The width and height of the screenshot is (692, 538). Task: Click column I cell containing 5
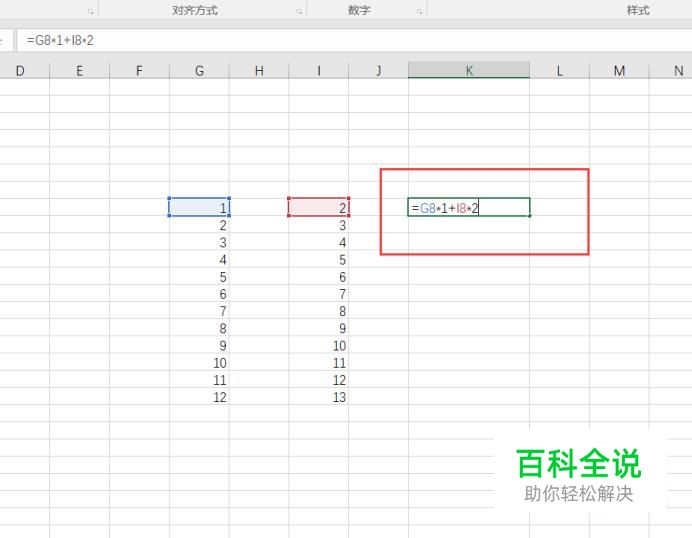[319, 260]
